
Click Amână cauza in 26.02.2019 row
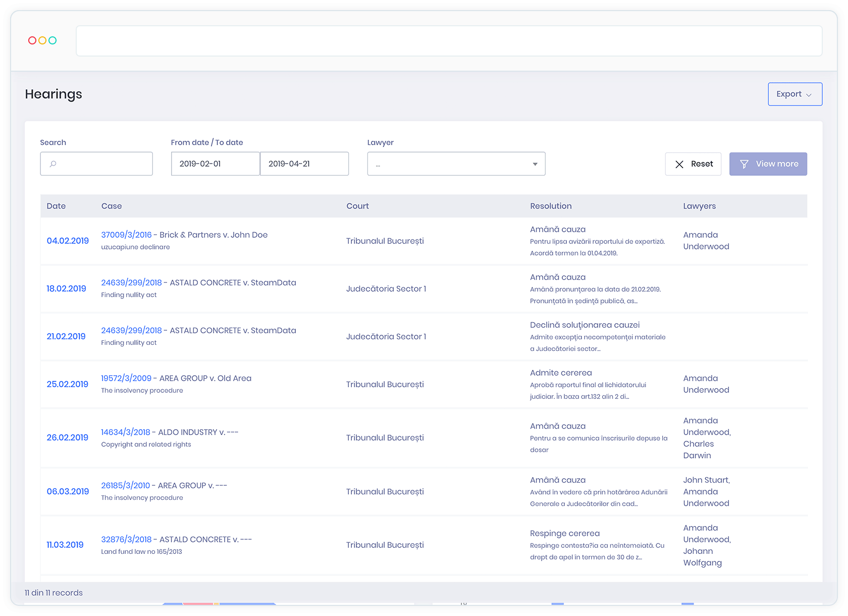(x=558, y=426)
